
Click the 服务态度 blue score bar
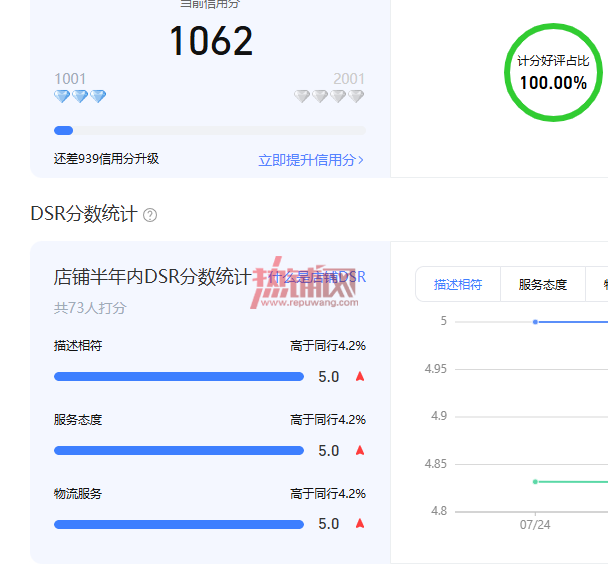point(179,450)
